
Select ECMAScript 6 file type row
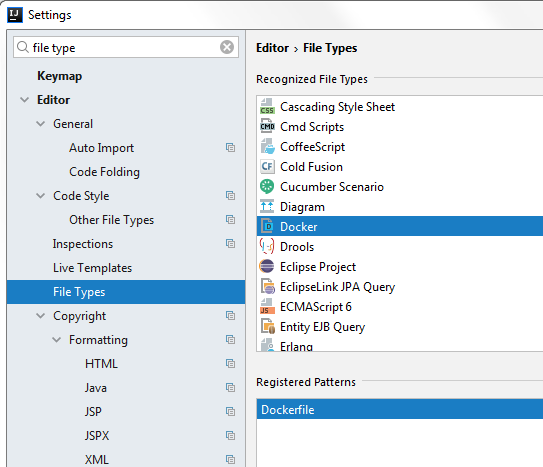click(400, 306)
